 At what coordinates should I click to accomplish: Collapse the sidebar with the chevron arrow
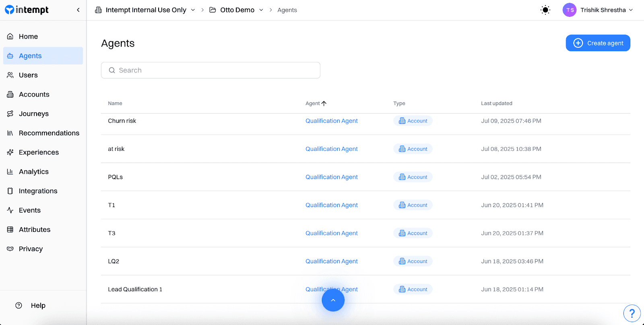click(78, 10)
